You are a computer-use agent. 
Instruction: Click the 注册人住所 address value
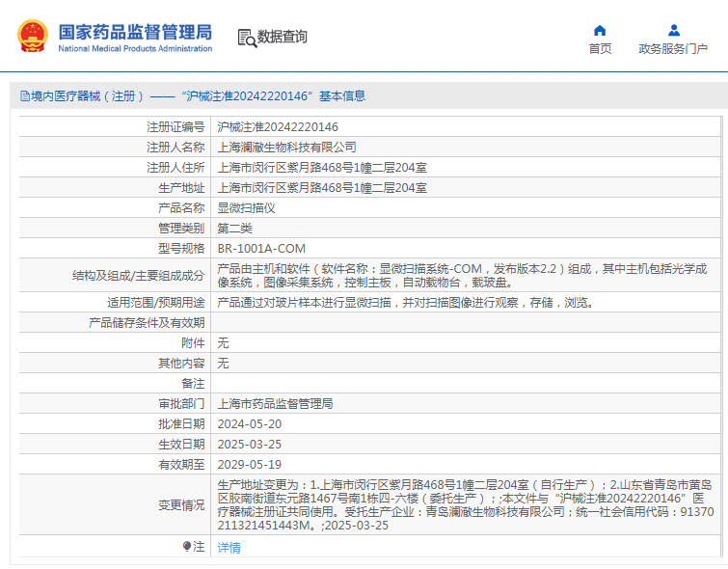click(322, 167)
